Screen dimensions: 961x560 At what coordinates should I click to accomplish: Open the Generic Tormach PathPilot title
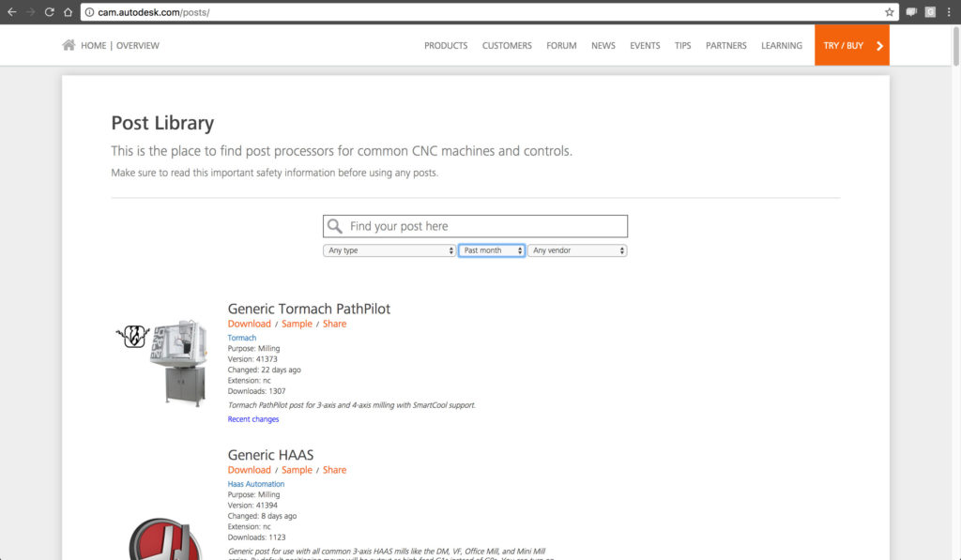(x=309, y=309)
